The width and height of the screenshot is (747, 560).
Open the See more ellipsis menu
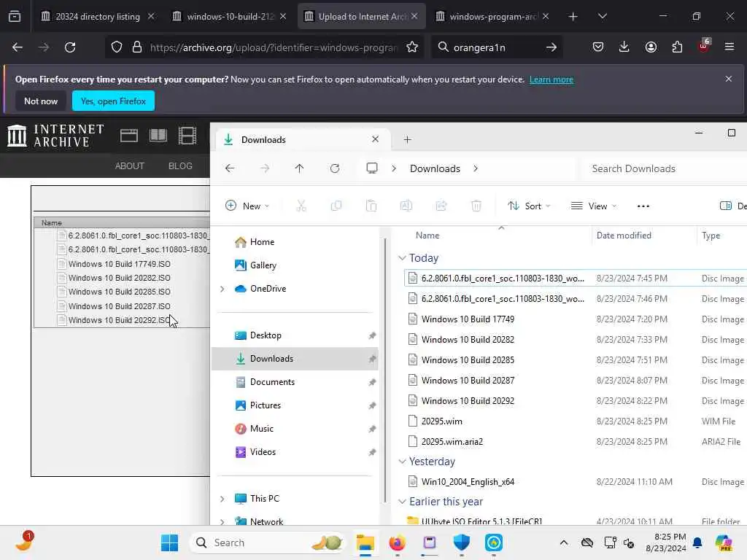click(x=643, y=206)
